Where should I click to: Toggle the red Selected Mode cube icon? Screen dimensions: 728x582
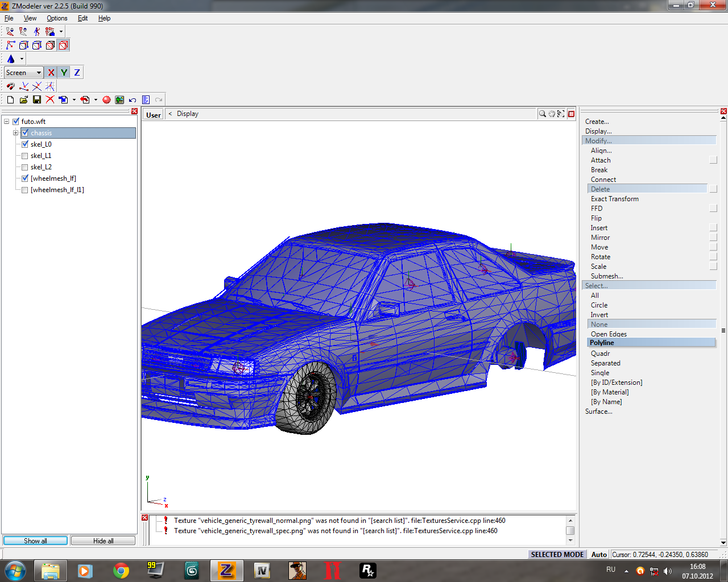[x=63, y=45]
